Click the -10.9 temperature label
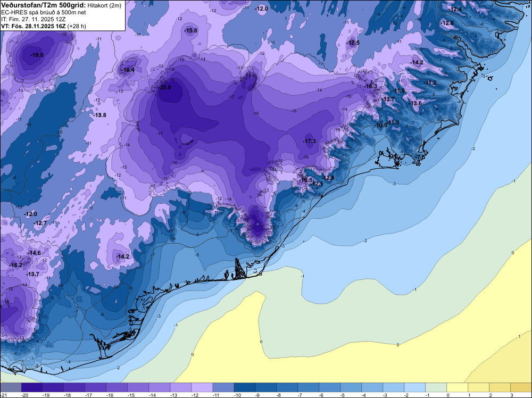The height and width of the screenshot is (398, 532). pyautogui.click(x=381, y=125)
